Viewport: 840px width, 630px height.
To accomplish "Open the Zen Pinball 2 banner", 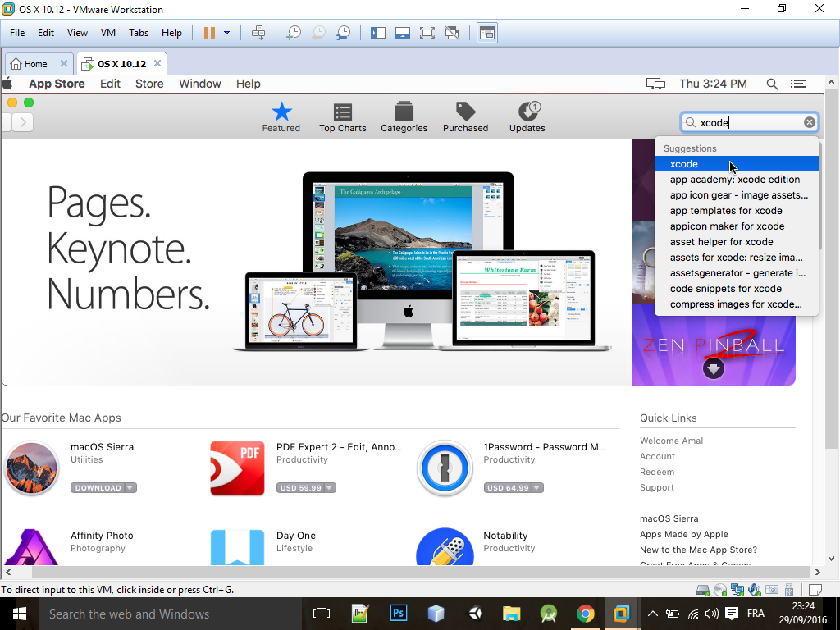I will (713, 345).
